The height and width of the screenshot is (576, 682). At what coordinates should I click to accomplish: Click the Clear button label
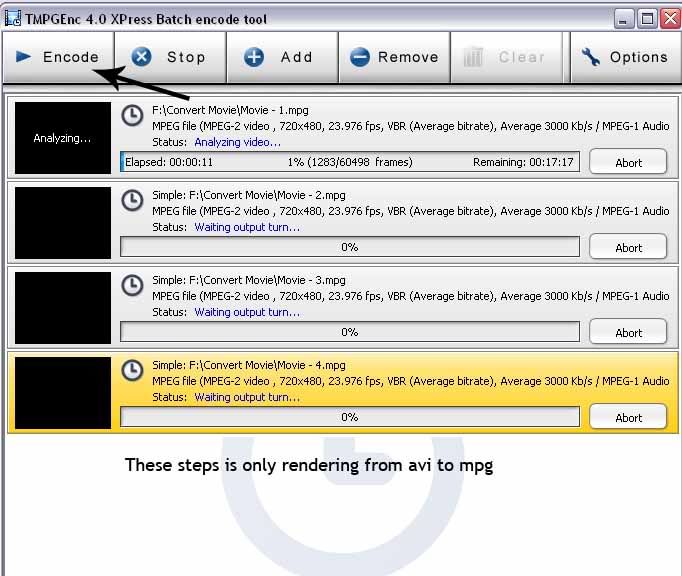point(522,57)
